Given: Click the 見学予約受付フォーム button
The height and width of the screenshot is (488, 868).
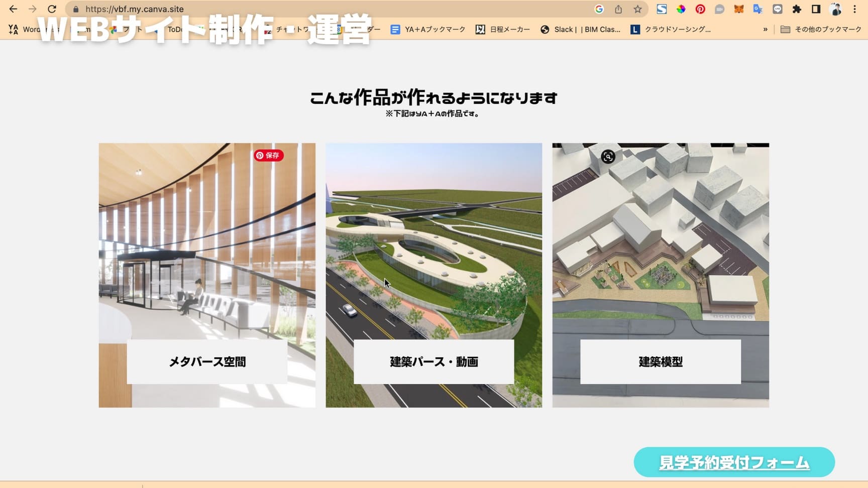Looking at the screenshot, I should coord(734,462).
